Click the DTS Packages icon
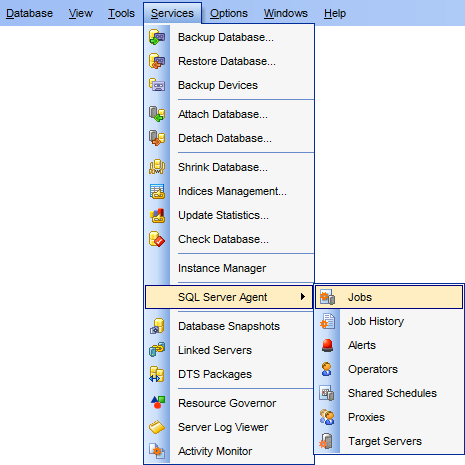 157,374
